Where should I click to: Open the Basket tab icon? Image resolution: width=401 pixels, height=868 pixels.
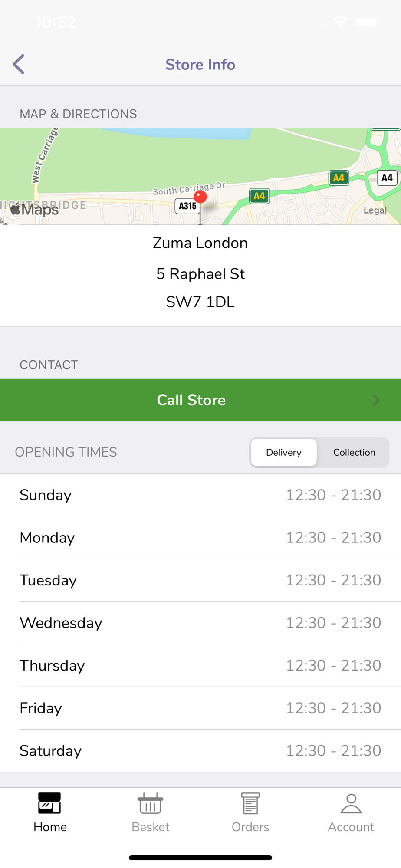(x=150, y=803)
